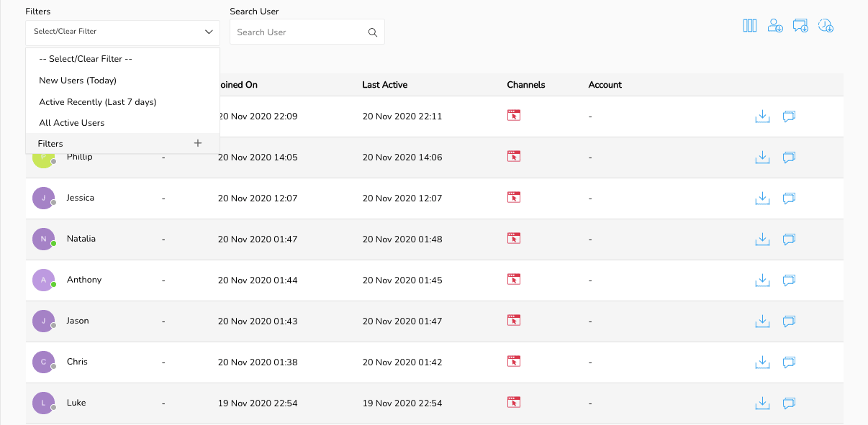Open chat icon in Natalia's row
Viewport: 868px width, 425px height.
(789, 239)
